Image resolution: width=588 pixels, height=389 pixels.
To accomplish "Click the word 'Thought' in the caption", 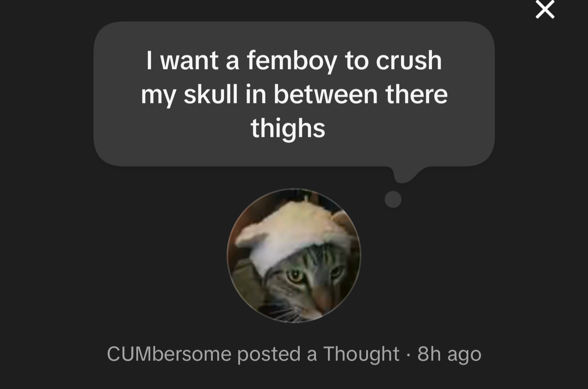I will click(x=361, y=353).
